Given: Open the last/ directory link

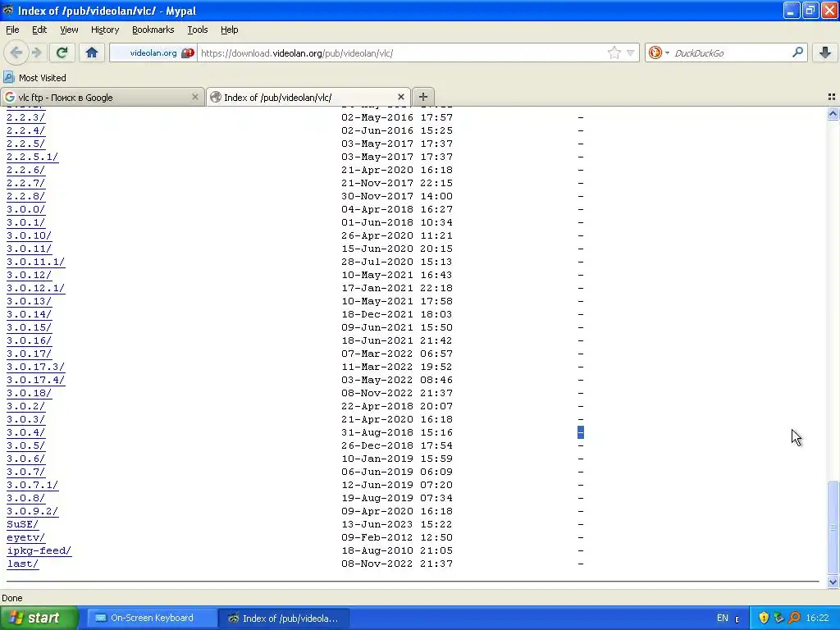Looking at the screenshot, I should pyautogui.click(x=22, y=564).
